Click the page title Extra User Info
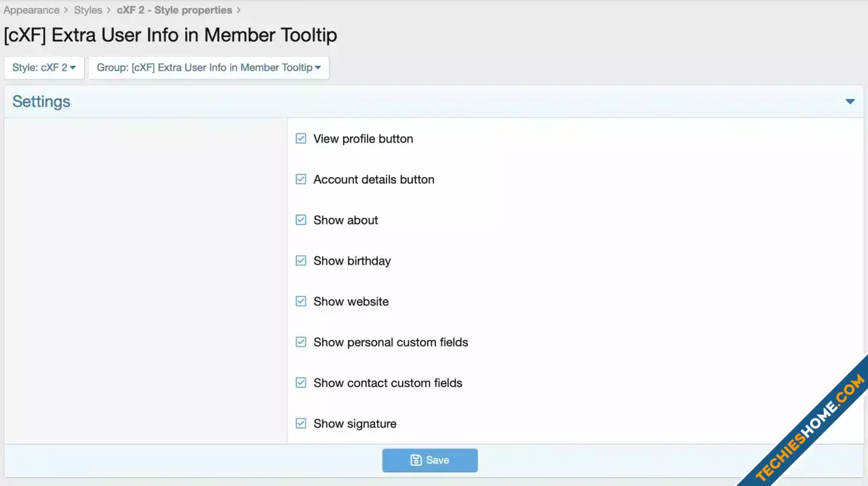The width and height of the screenshot is (868, 486). [x=170, y=35]
